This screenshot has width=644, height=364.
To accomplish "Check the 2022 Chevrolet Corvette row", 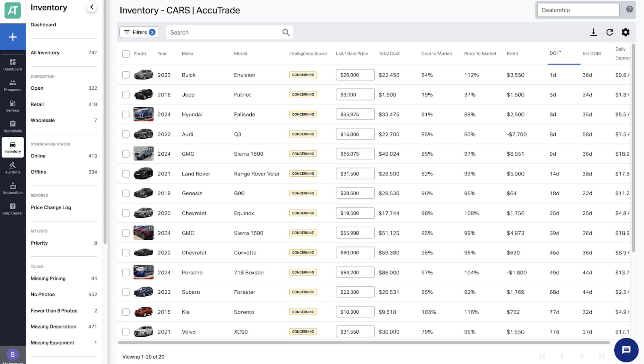I will [x=126, y=253].
